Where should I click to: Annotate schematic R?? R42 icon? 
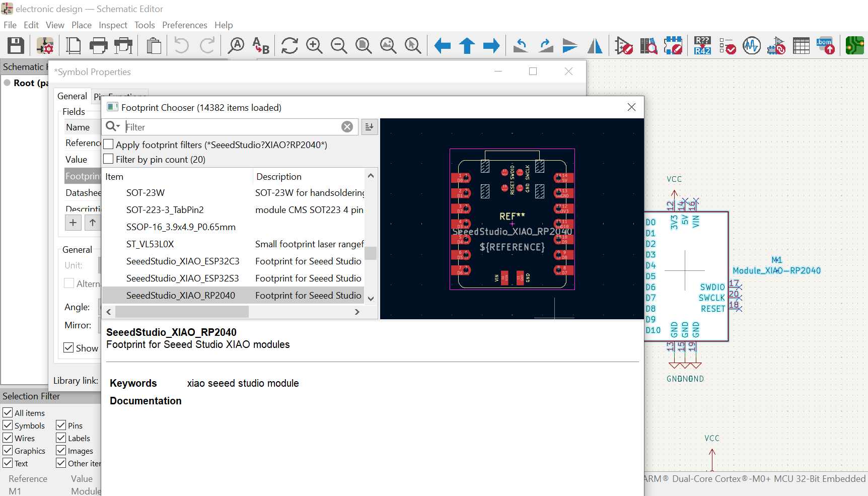702,46
